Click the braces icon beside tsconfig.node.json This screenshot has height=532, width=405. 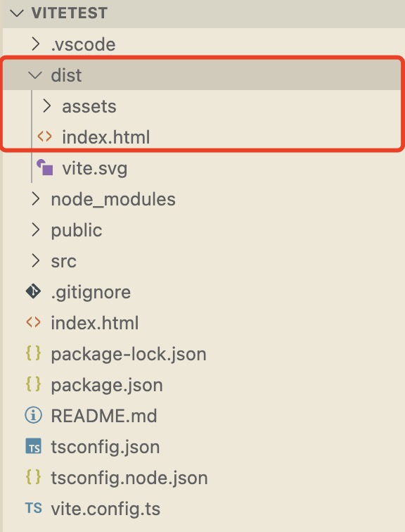pyautogui.click(x=33, y=476)
